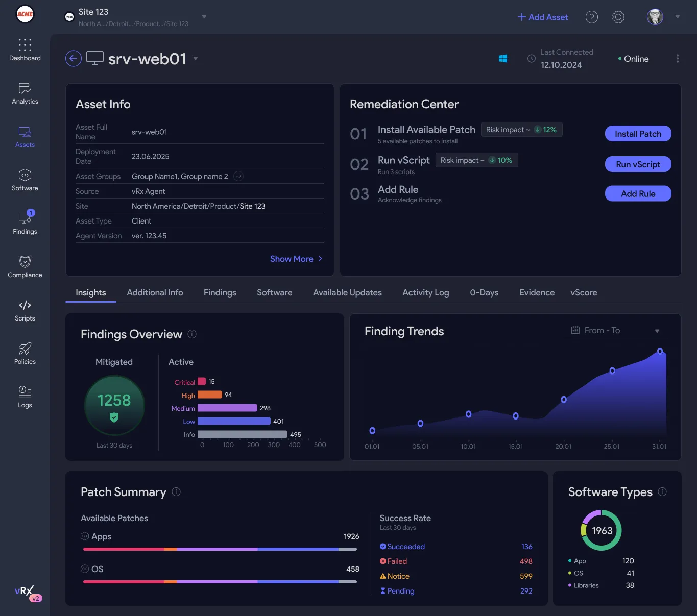This screenshot has width=697, height=616.
Task: Click the Pending success rate link
Action: [397, 591]
